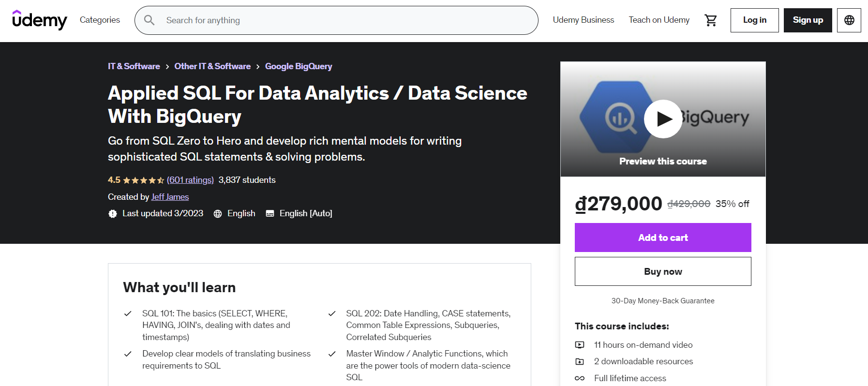Image resolution: width=868 pixels, height=386 pixels.
Task: Open Google BigQuery breadcrumb link
Action: 299,66
